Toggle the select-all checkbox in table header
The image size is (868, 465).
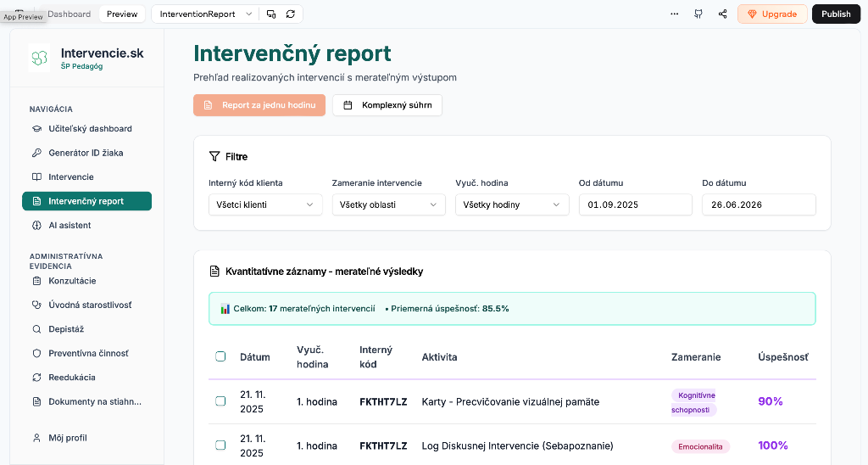coord(220,356)
